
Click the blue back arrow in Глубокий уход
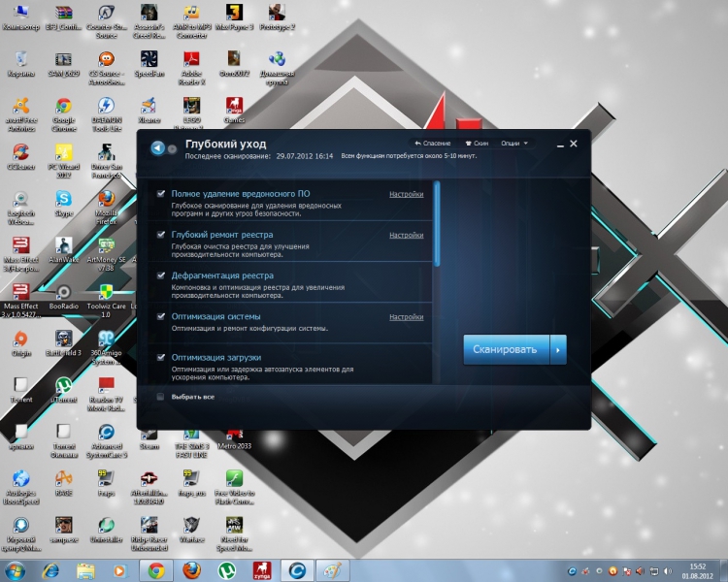pyautogui.click(x=158, y=147)
